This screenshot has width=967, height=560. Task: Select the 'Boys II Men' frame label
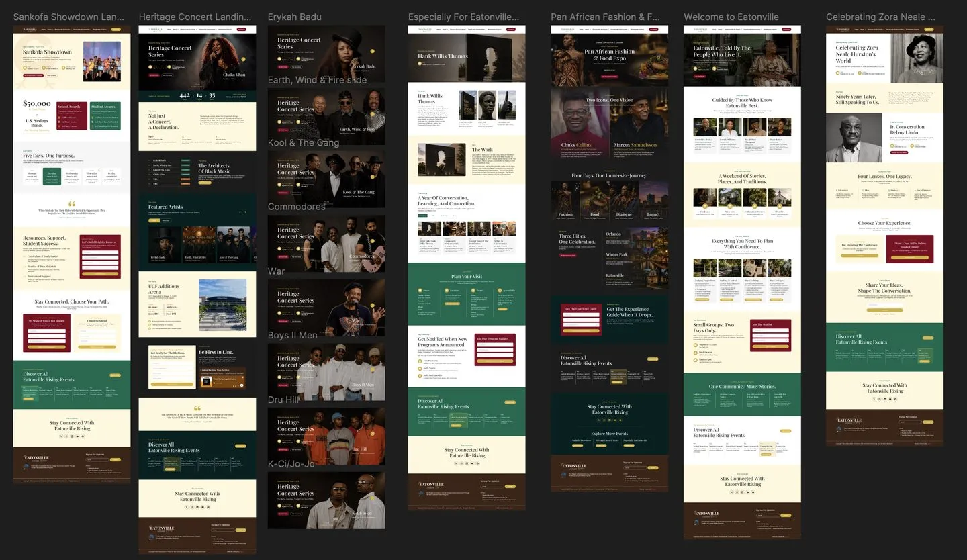pos(292,335)
